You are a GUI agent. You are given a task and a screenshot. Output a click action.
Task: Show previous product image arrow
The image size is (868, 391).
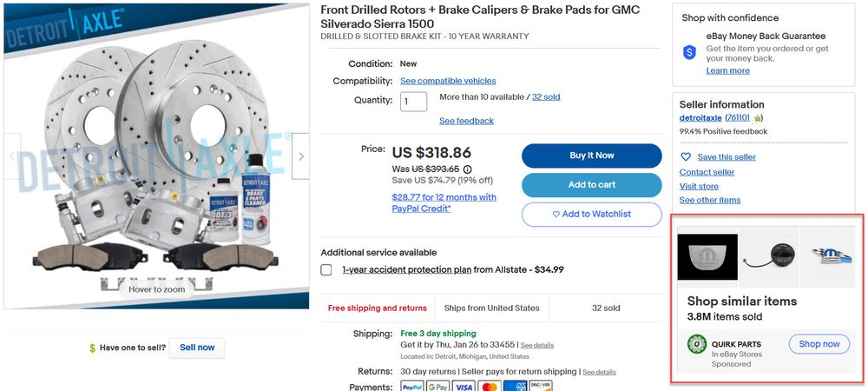point(12,156)
